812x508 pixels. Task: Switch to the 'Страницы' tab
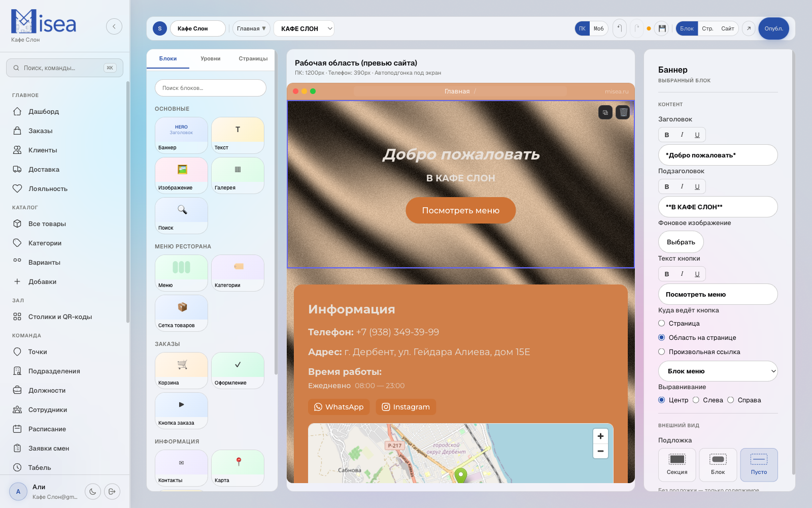[x=253, y=59]
